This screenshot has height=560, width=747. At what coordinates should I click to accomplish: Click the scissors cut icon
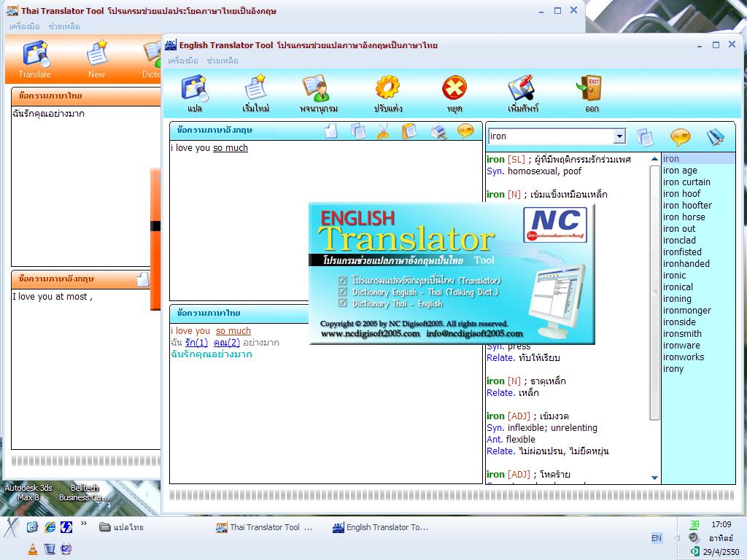tap(382, 131)
